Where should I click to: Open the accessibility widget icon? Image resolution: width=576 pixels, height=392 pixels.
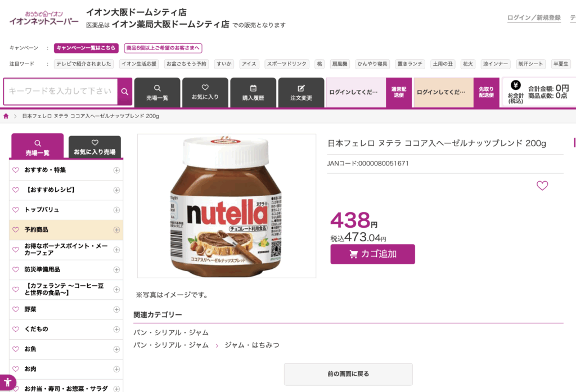pos(7,383)
